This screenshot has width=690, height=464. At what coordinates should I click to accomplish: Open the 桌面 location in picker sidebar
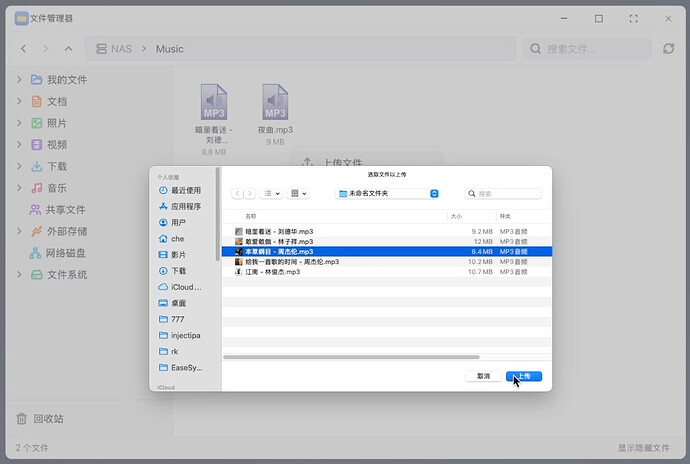coord(178,303)
